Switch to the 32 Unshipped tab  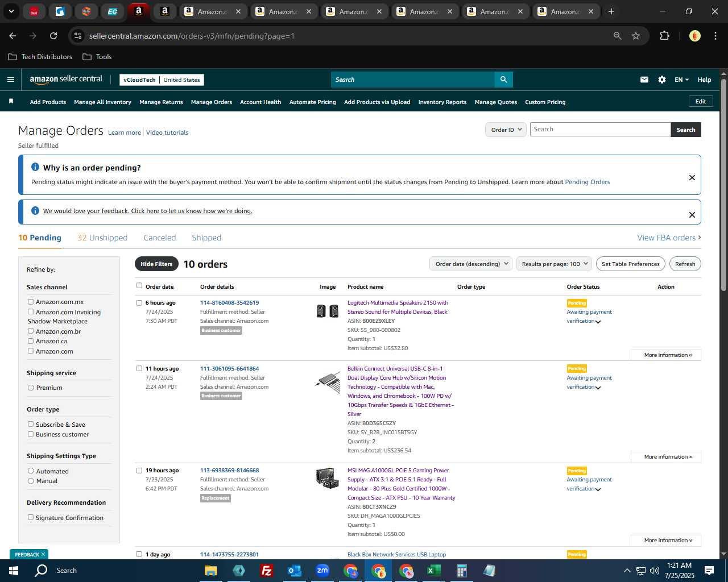click(102, 238)
